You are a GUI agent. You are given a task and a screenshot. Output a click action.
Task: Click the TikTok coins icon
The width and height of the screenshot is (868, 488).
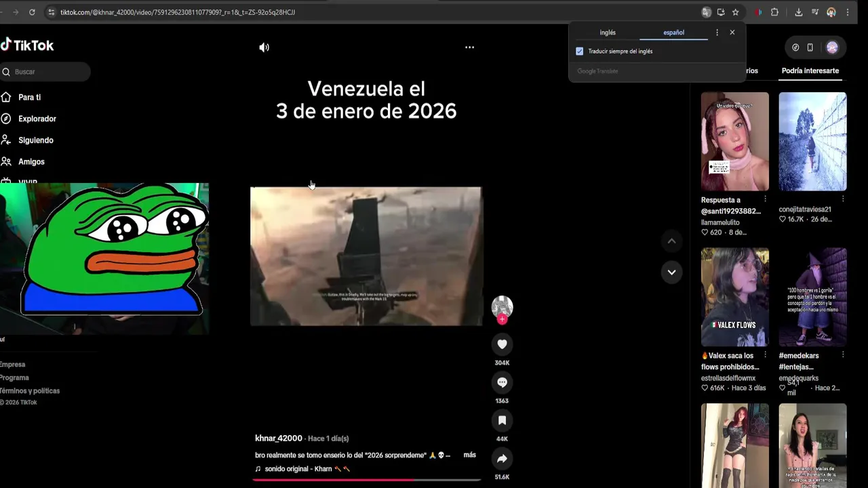[795, 47]
